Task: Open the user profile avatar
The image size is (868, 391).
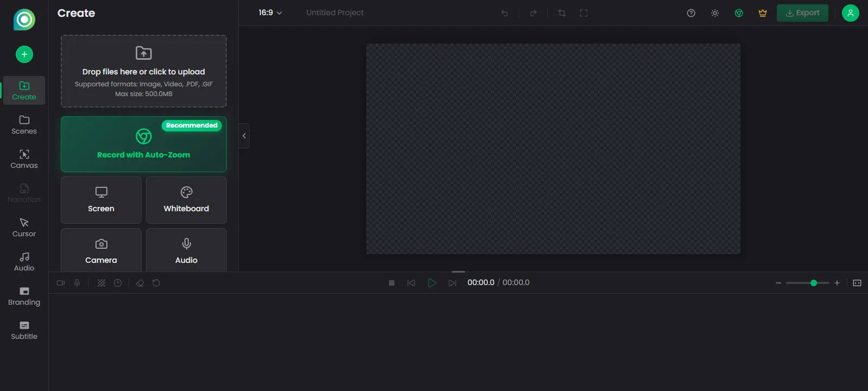Action: point(851,13)
